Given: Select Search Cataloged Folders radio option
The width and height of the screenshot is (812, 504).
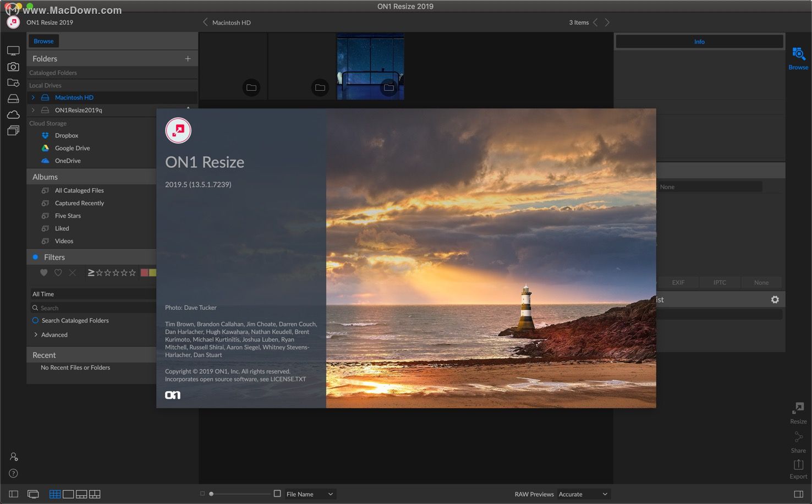Looking at the screenshot, I should tap(36, 320).
